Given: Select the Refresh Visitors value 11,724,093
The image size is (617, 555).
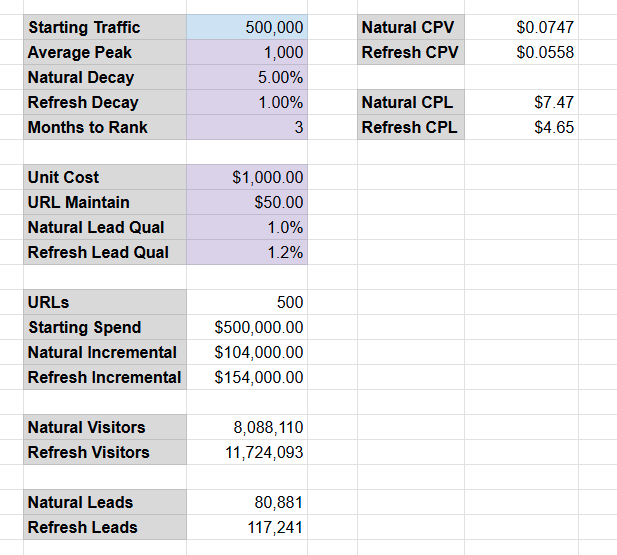Looking at the screenshot, I should coord(247,453).
